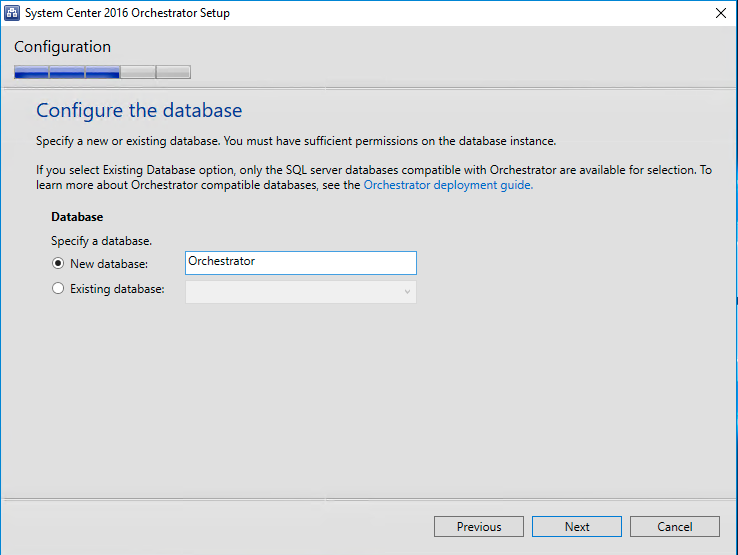Viewport: 738px width, 555px height.
Task: Click the fourth gray progress segment
Action: coord(138,72)
